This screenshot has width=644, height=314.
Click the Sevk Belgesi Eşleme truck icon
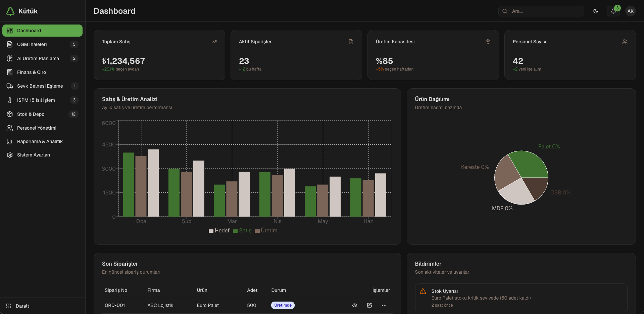point(10,86)
